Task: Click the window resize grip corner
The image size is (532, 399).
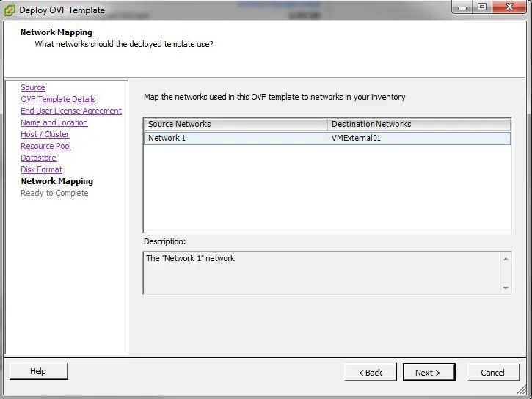Action: pyautogui.click(x=522, y=390)
